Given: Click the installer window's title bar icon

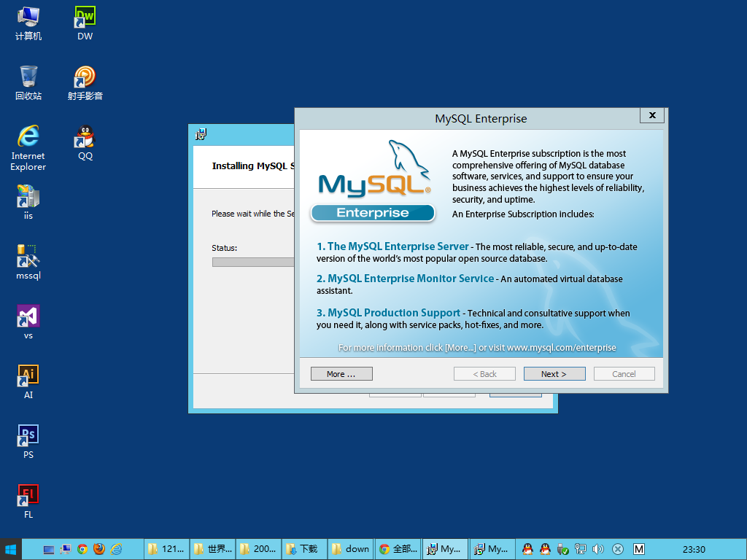Looking at the screenshot, I should coord(201,135).
